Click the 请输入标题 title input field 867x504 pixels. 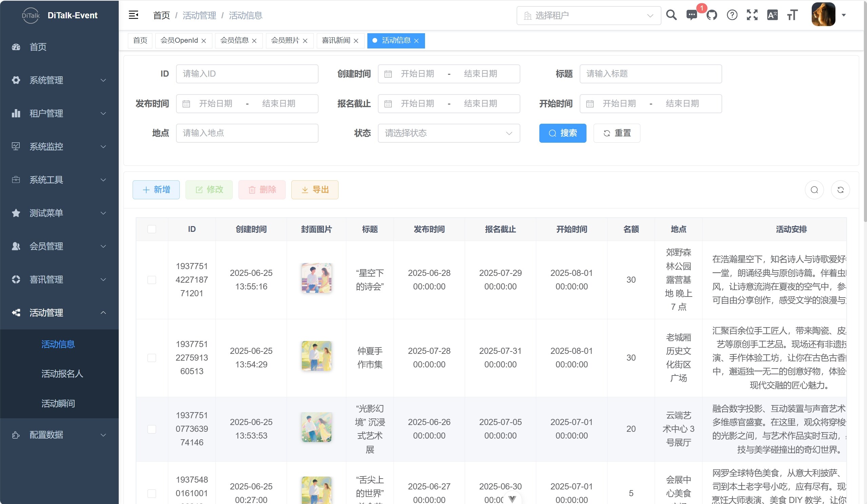pos(650,74)
